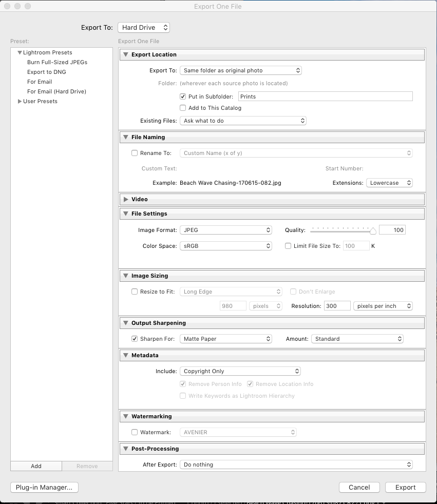437x504 pixels.
Task: Open the pixels per inch dropdown
Action: point(383,306)
